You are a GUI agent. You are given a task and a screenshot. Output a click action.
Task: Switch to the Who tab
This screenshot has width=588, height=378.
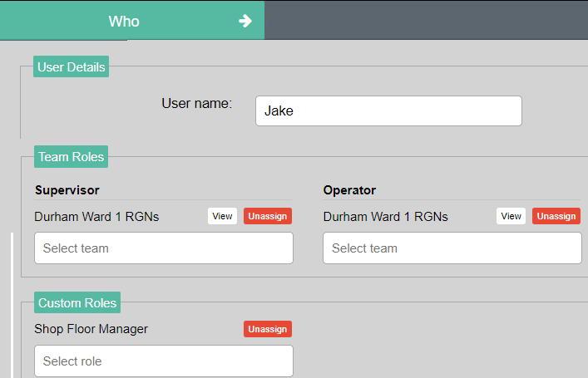pos(124,21)
